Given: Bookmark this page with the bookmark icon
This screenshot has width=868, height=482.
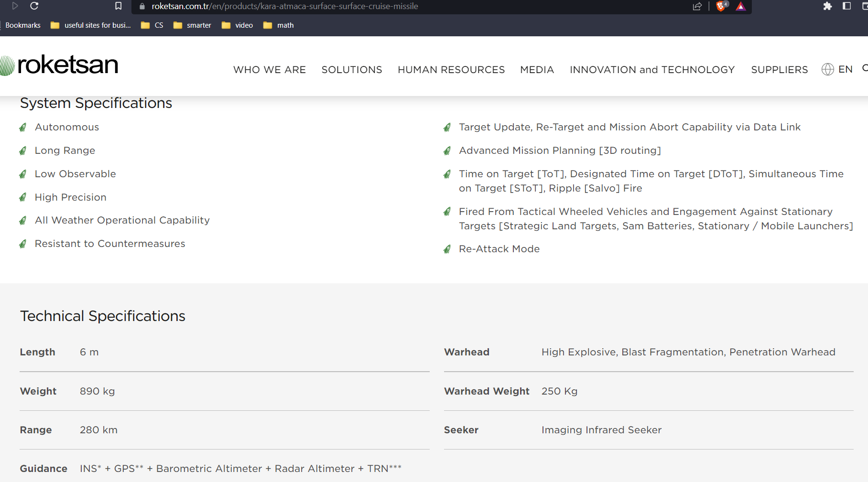Looking at the screenshot, I should pyautogui.click(x=119, y=6).
